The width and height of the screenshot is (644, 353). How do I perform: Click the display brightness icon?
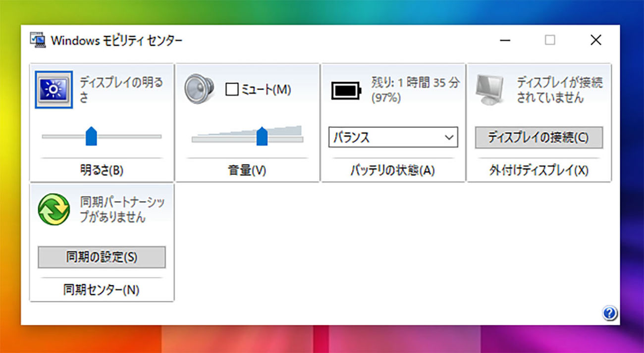pos(54,90)
